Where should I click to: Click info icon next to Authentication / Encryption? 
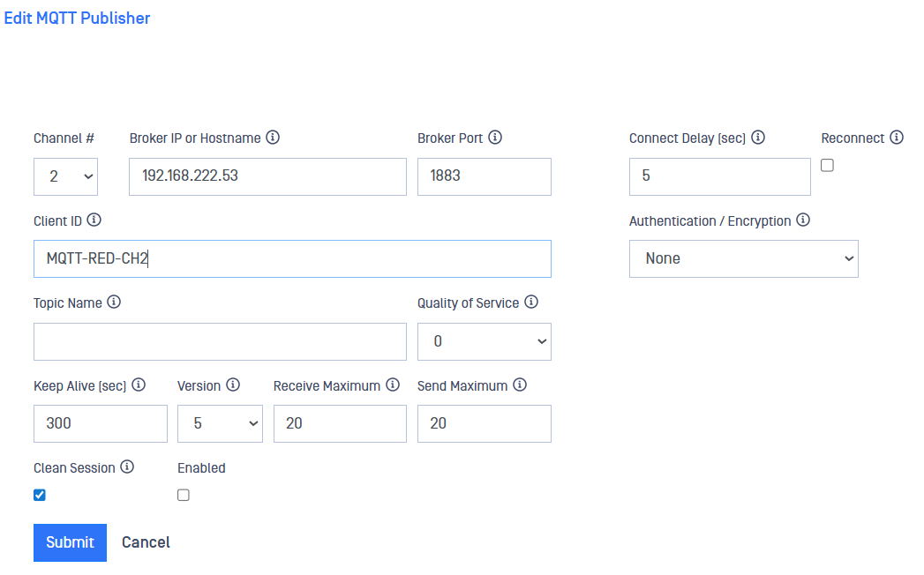tap(803, 220)
